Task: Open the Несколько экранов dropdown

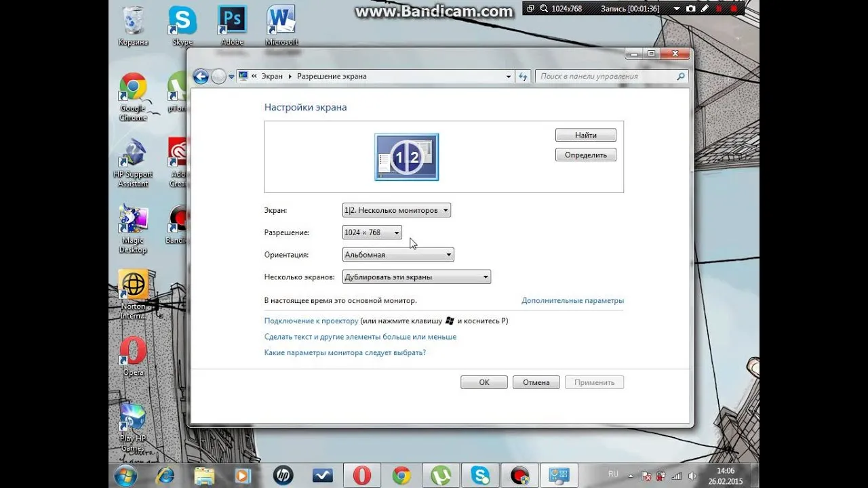Action: click(x=416, y=277)
